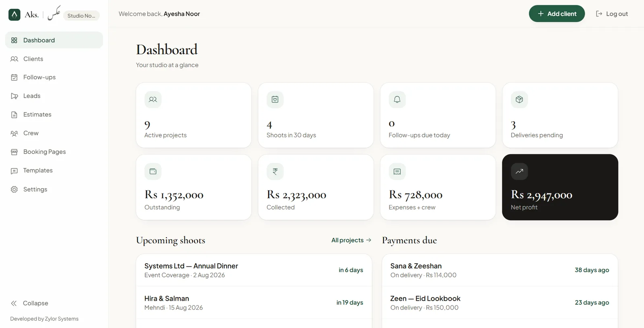Open the Templates menu item
This screenshot has height=328, width=644.
point(54,170)
